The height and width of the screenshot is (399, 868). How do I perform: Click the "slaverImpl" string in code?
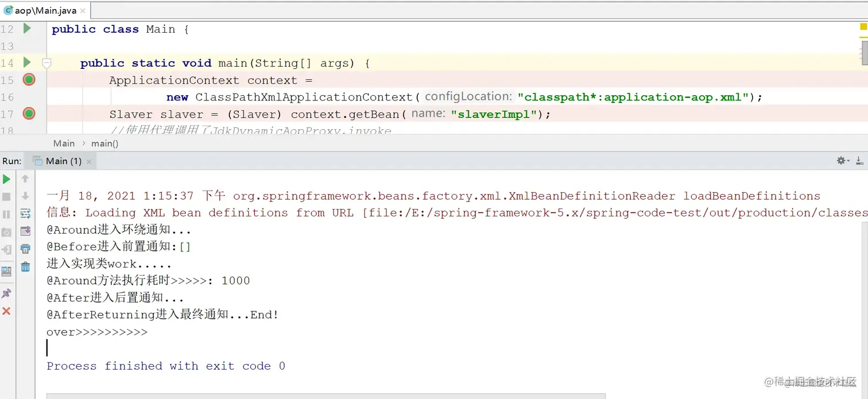[494, 114]
